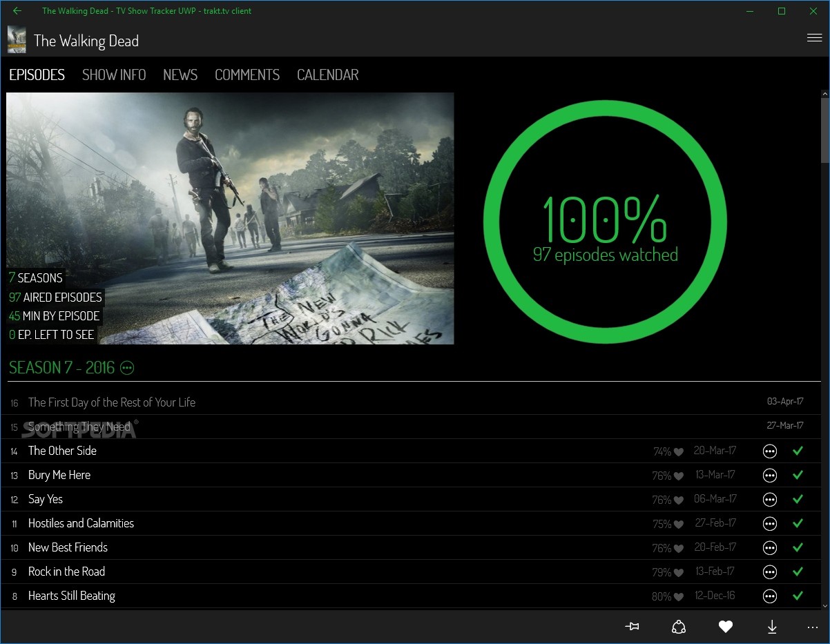830x644 pixels.
Task: Open The First Day of the Rest of Your Life
Action: [112, 402]
